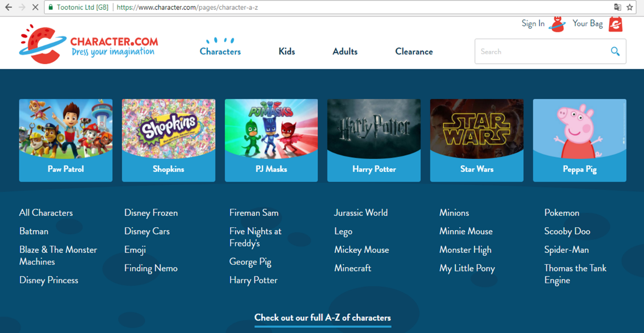This screenshot has width=644, height=333.
Task: Click the browser forward arrow
Action: [22, 7]
